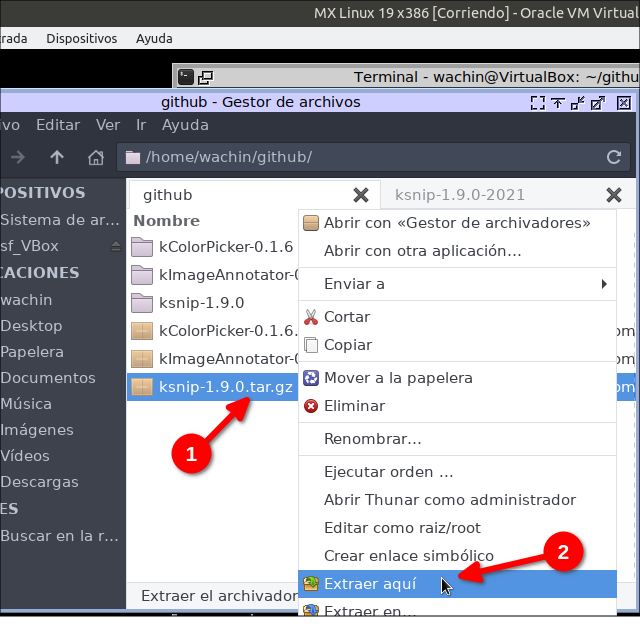Choose Abrir Thunar como administrador
The image size is (640, 641).
(457, 500)
